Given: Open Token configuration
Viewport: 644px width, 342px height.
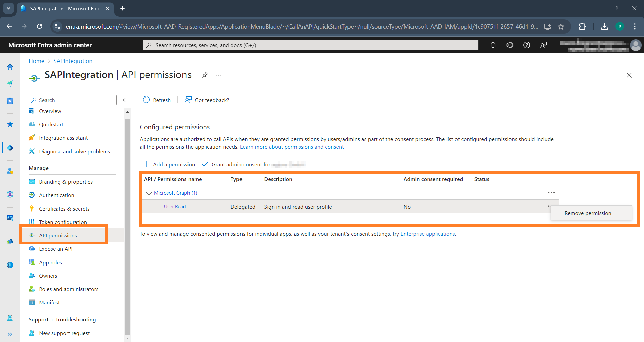Looking at the screenshot, I should 63,222.
